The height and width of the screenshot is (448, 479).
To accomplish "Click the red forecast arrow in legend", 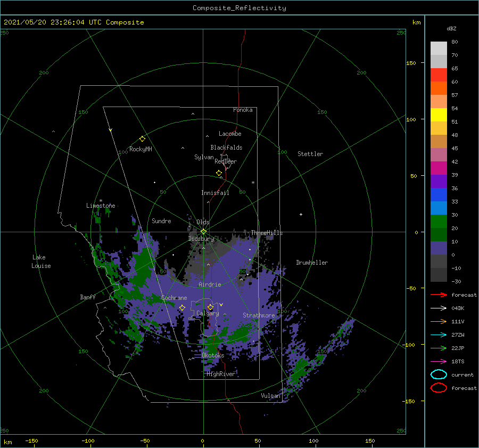I will point(439,295).
